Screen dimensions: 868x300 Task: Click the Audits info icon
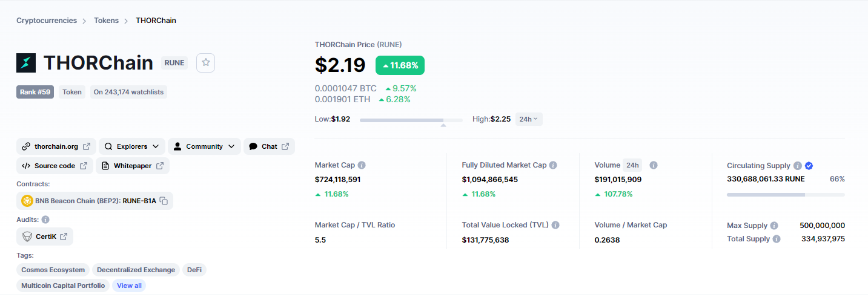(45, 220)
